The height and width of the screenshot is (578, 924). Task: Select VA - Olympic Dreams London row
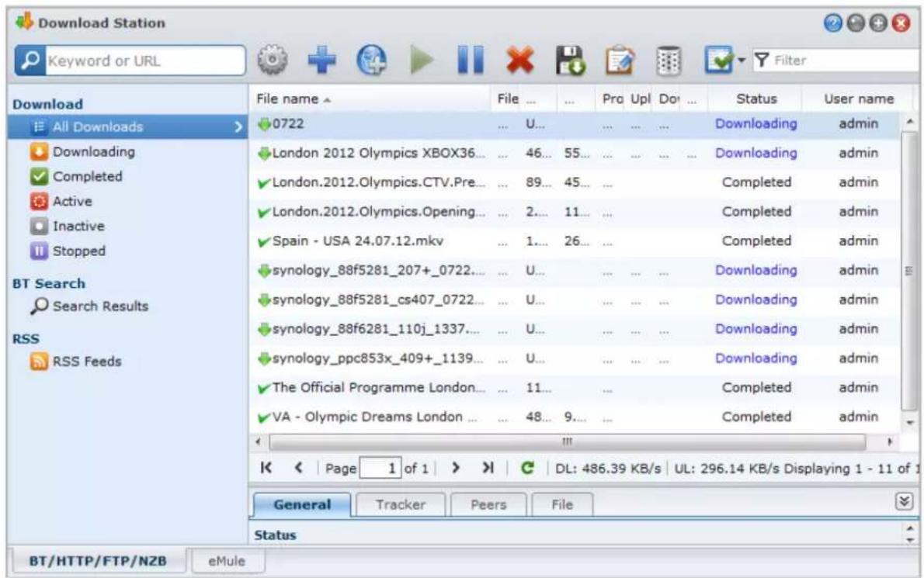click(x=575, y=417)
